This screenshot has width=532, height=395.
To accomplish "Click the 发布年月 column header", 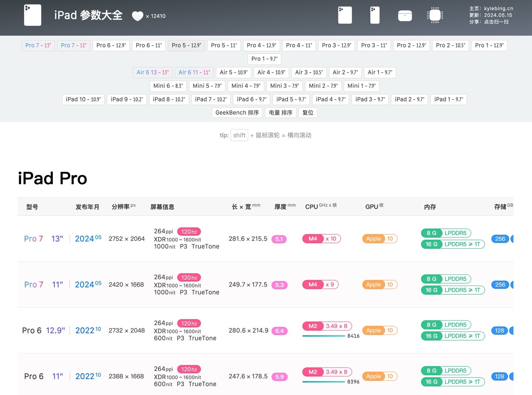I will (x=87, y=207).
